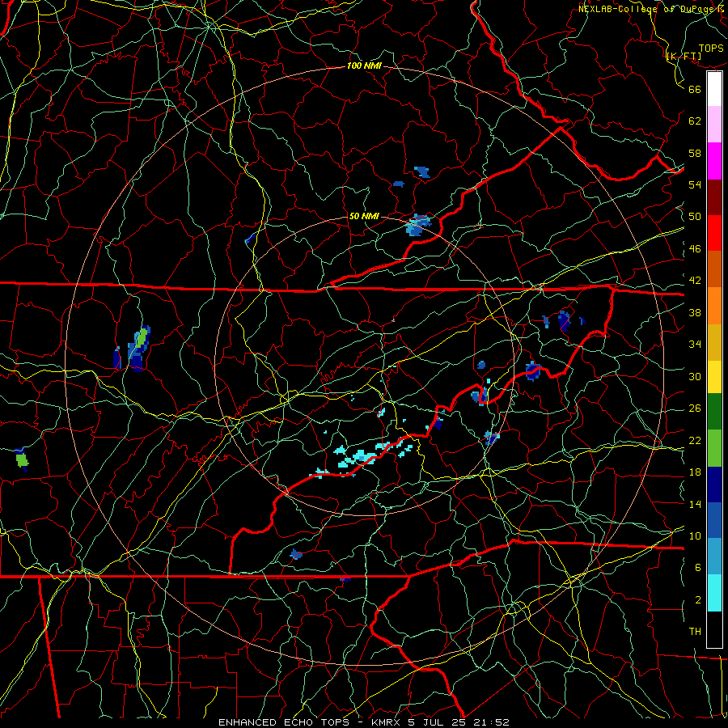Screen dimensions: 728x728
Task: Select the 2 legend value
Action: (698, 600)
